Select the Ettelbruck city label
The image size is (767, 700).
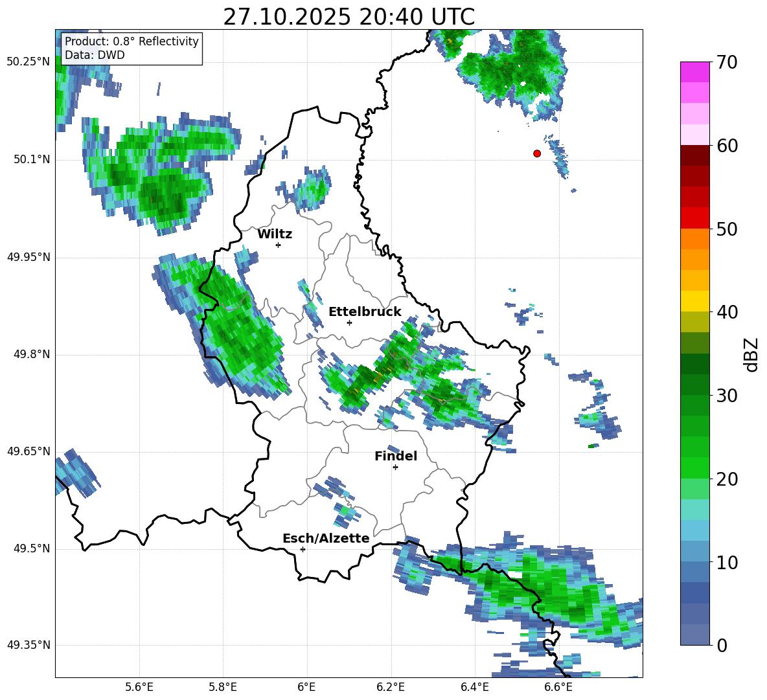click(x=365, y=312)
